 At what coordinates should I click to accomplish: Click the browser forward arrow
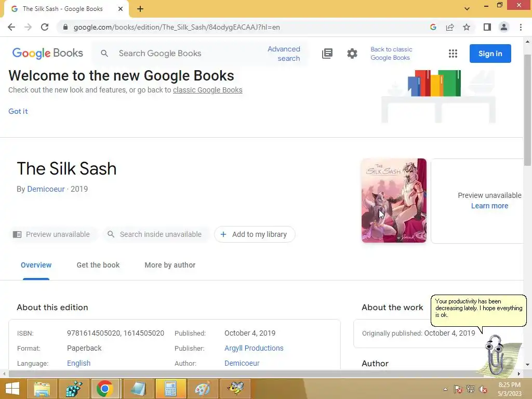tap(28, 27)
